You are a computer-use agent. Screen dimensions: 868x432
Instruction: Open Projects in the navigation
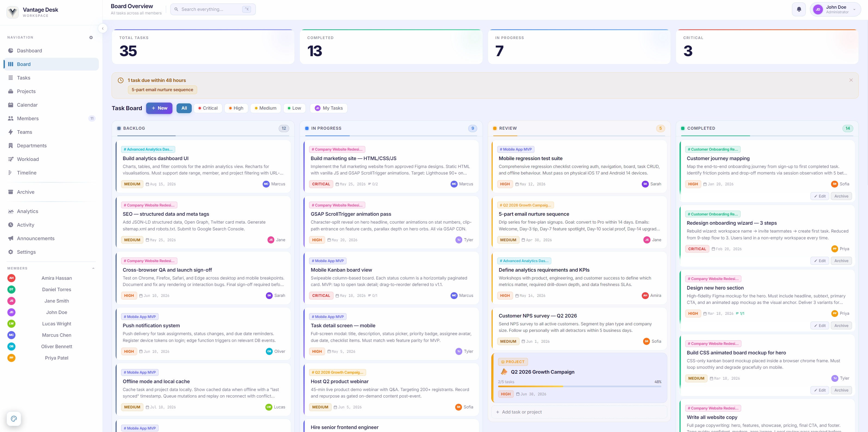51,91
